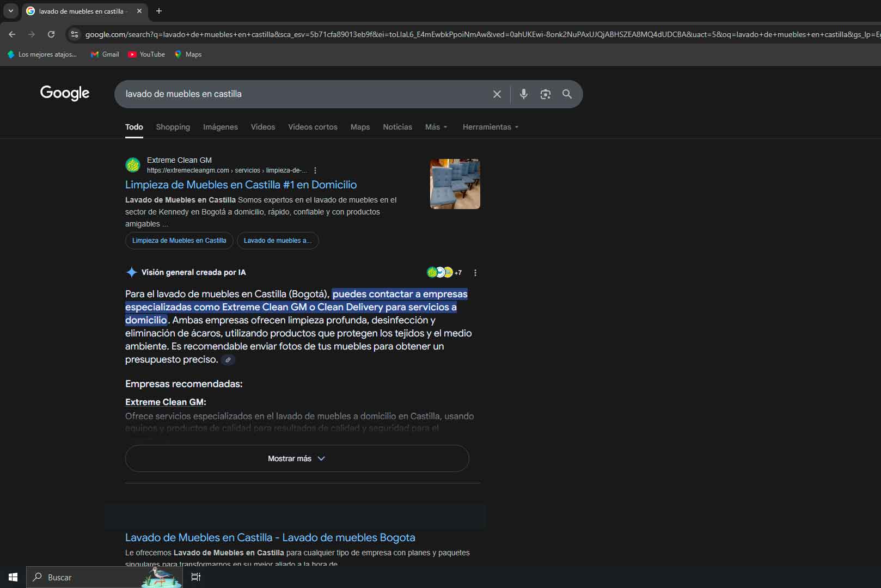Go forward to next page
This screenshot has width=881, height=588.
[32, 34]
